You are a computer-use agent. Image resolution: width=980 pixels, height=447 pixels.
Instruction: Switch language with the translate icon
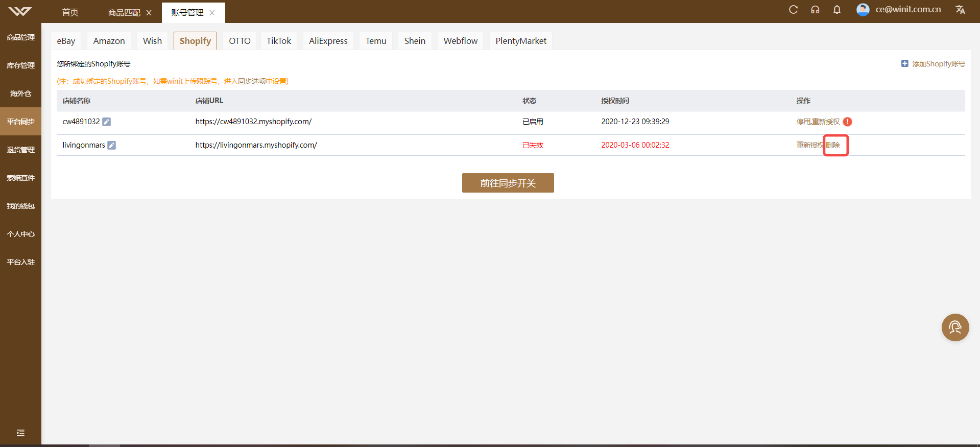pos(960,9)
